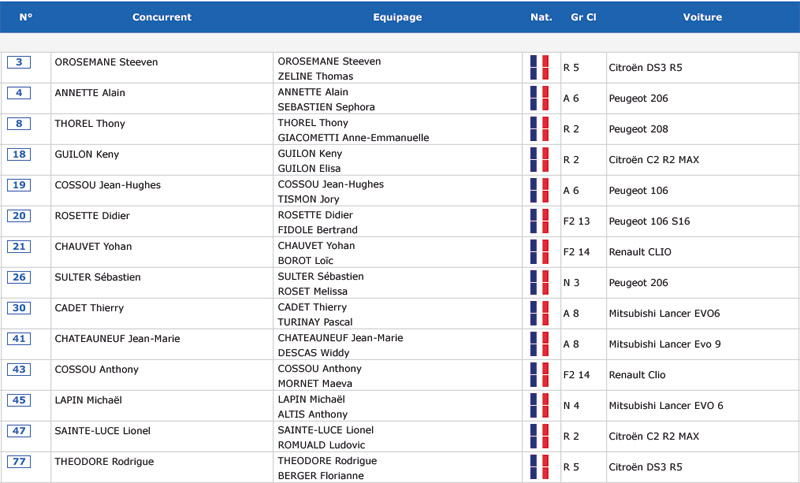Click the flag beside the Renault CLIO entry

539,252
